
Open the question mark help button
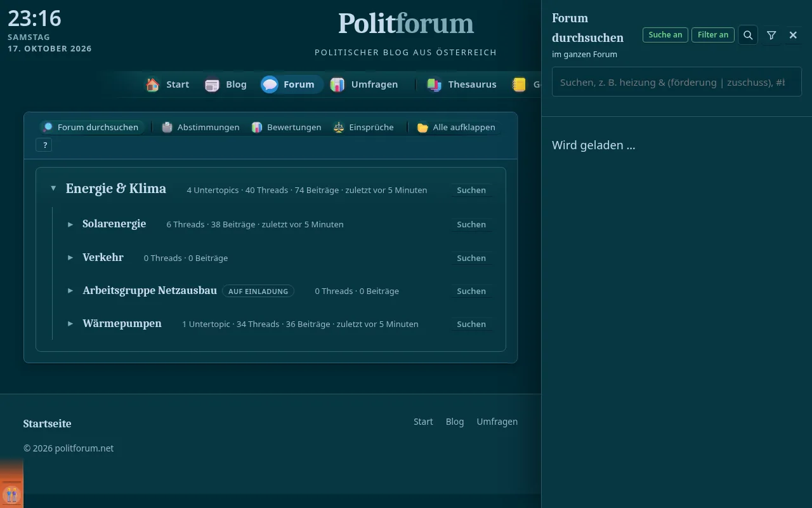[44, 145]
